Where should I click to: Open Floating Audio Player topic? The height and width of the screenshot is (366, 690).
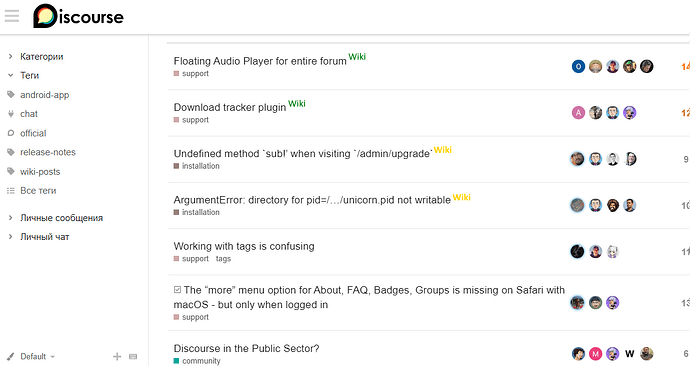260,61
